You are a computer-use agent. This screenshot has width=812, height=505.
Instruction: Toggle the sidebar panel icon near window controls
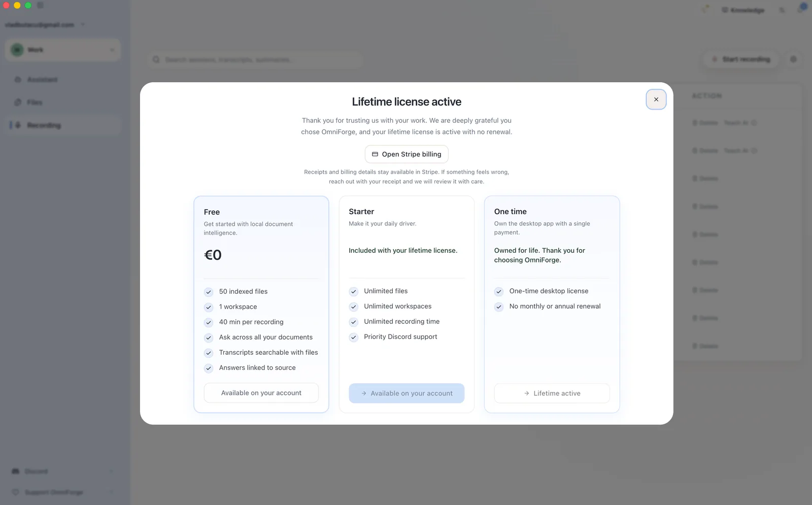click(x=40, y=5)
